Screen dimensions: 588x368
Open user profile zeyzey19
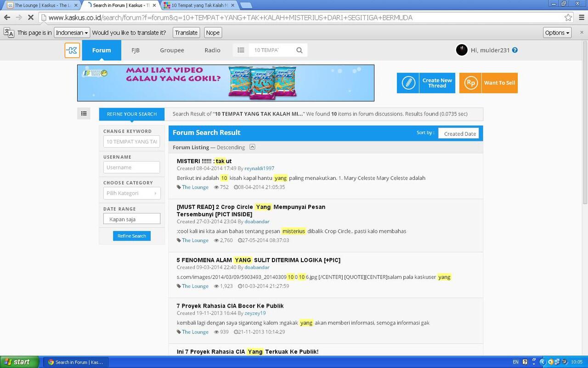255,313
